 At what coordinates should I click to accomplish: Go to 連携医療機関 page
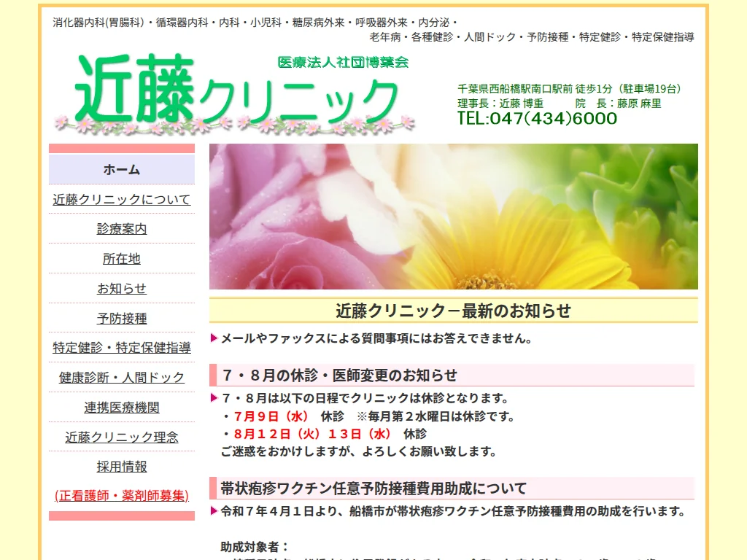(x=122, y=407)
